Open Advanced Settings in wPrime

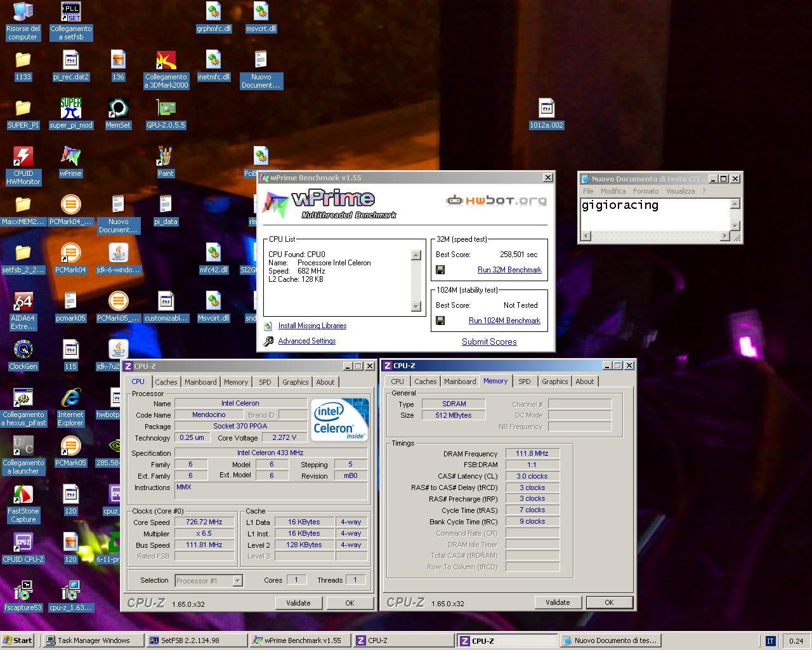pyautogui.click(x=307, y=341)
